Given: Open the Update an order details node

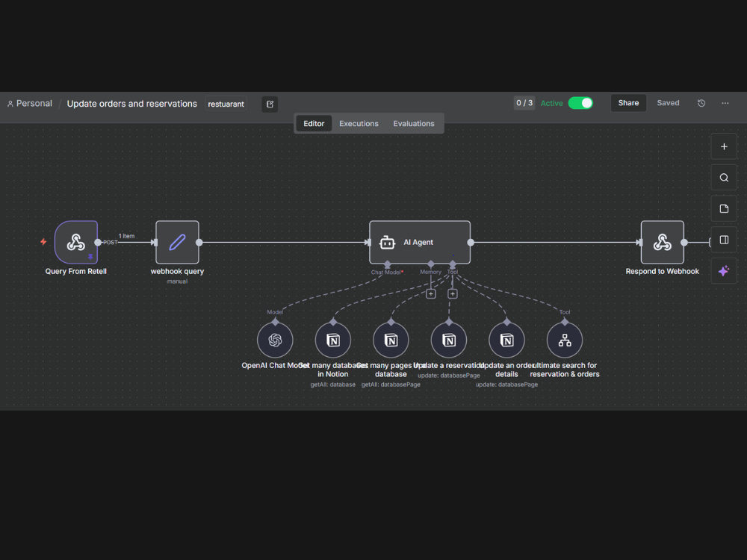Looking at the screenshot, I should coord(506,340).
